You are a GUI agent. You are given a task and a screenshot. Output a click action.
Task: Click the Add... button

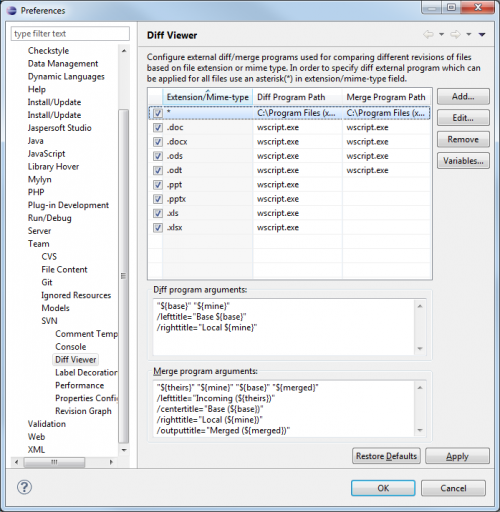click(463, 97)
